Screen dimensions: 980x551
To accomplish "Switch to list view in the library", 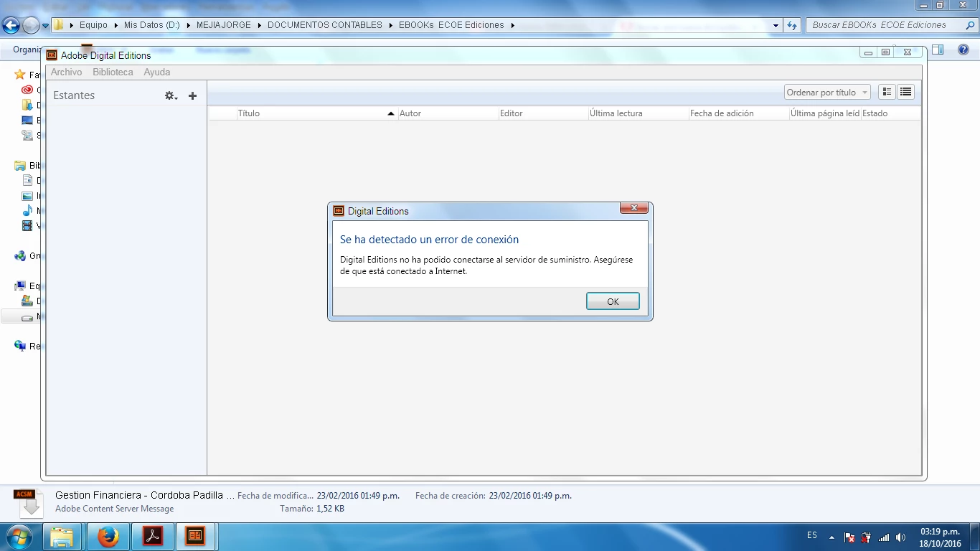I will (905, 92).
